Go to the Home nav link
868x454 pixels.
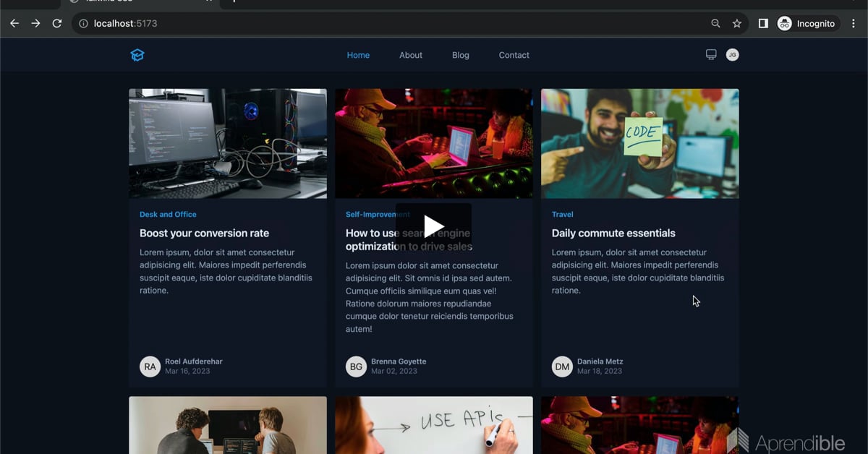358,55
